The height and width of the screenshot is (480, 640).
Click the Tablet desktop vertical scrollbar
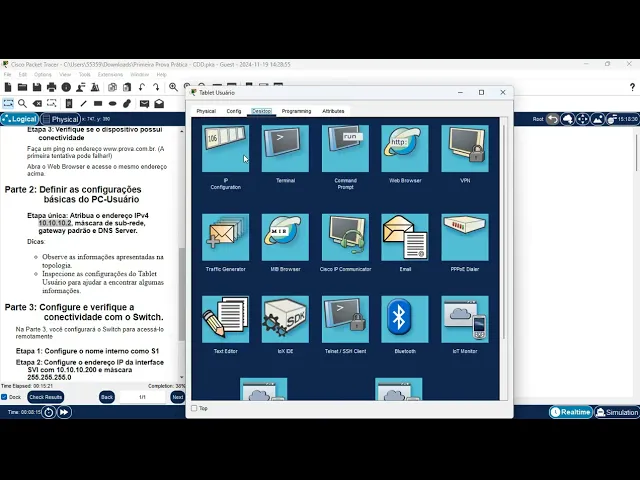(504, 231)
